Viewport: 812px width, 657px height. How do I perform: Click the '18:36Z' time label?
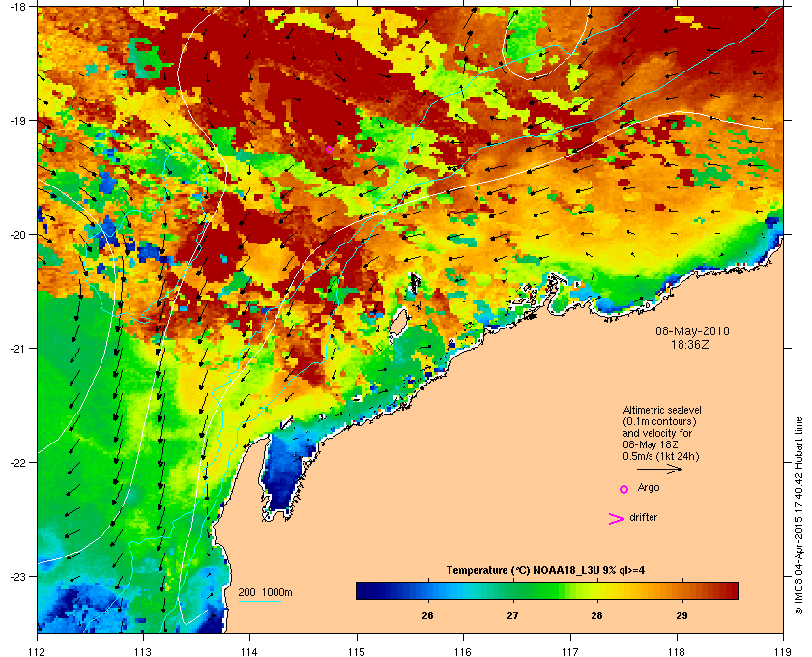(690, 344)
